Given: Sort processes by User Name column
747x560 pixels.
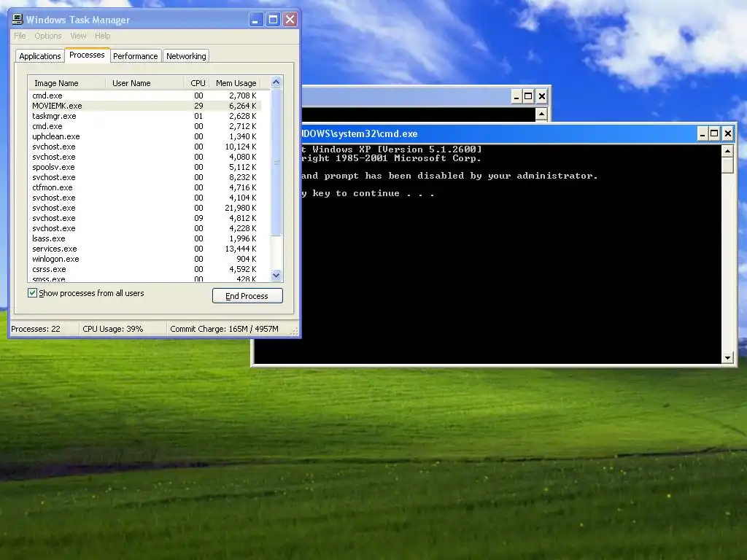Looking at the screenshot, I should [144, 83].
